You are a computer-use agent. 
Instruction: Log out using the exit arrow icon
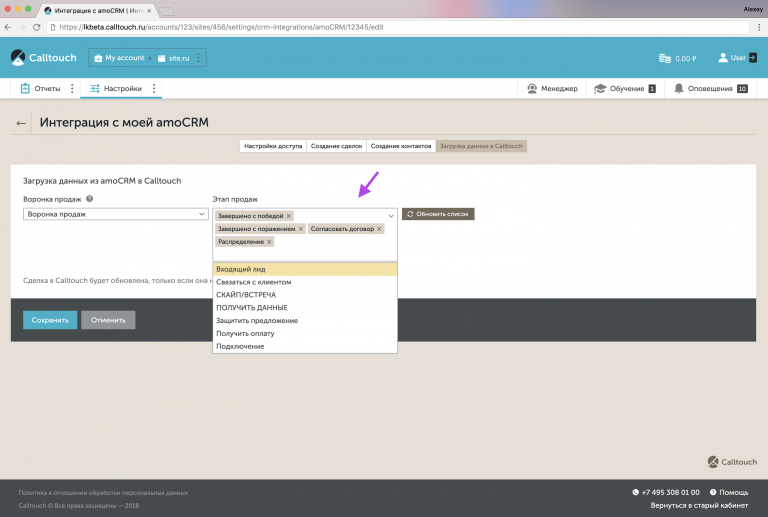coord(752,58)
